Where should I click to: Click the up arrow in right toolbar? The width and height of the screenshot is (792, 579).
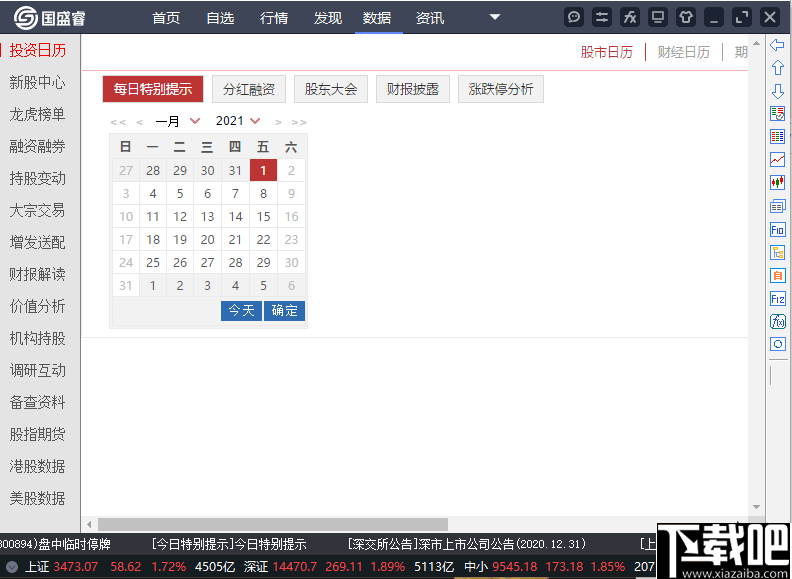[777, 68]
